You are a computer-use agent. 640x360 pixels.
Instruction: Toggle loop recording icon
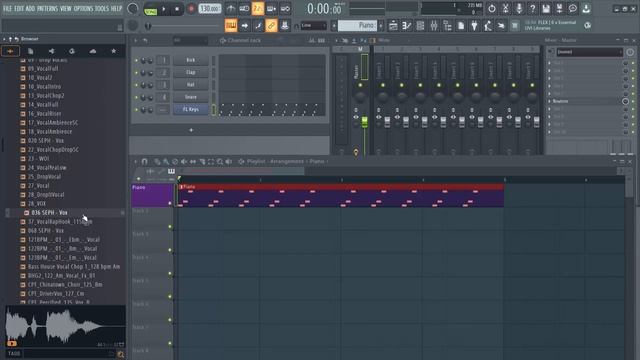pos(285,9)
